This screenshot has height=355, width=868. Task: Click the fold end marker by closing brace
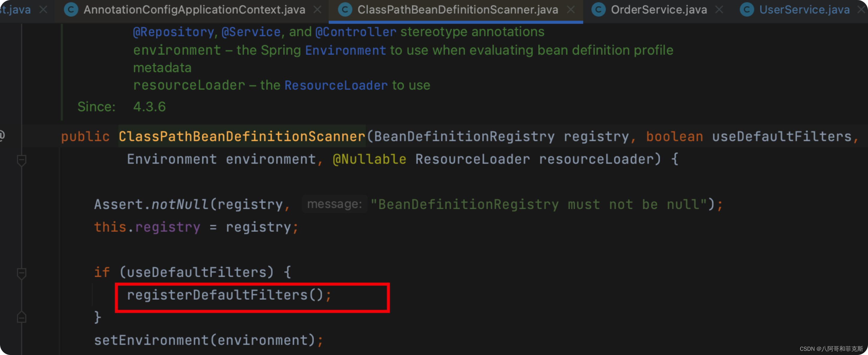coord(22,317)
